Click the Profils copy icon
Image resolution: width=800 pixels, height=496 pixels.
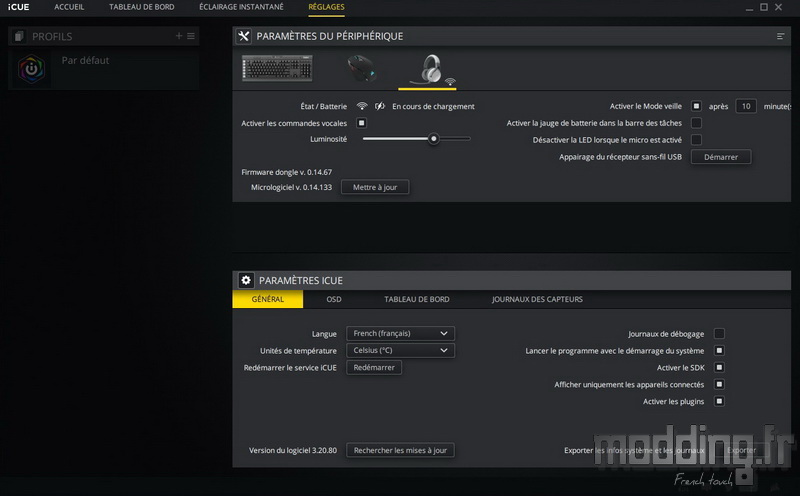coord(19,36)
